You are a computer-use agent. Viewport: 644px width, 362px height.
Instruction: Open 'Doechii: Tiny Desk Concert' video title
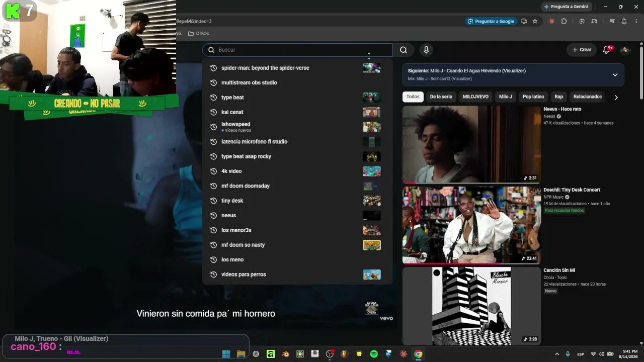coord(572,190)
